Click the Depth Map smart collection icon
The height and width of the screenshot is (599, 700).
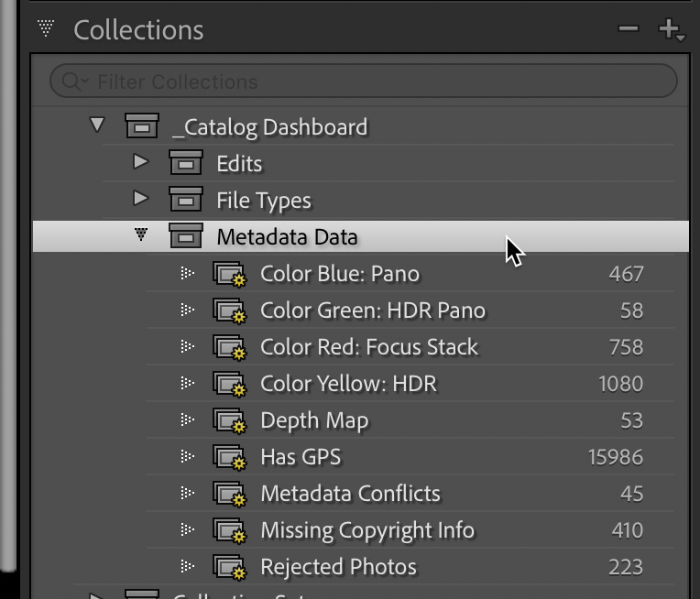coord(229,420)
